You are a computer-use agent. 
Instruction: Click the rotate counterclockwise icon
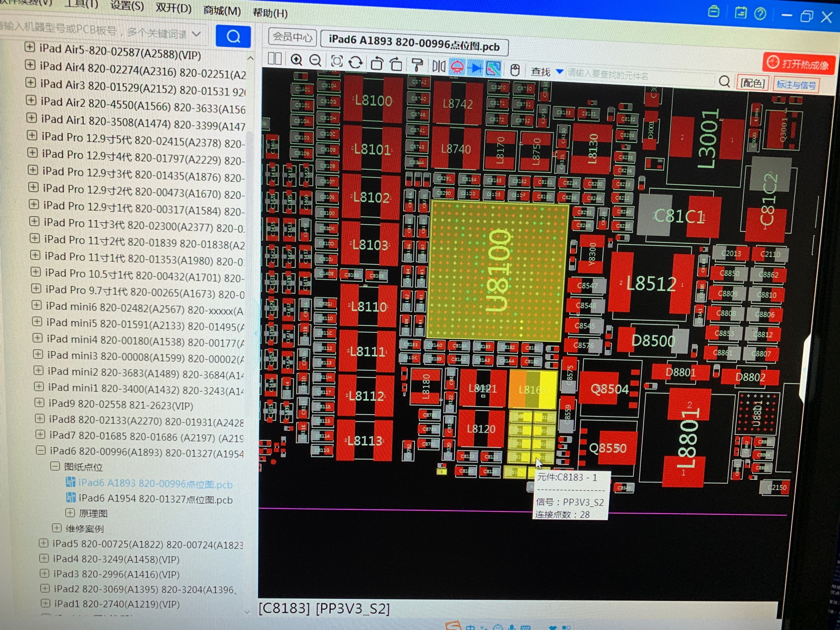377,64
